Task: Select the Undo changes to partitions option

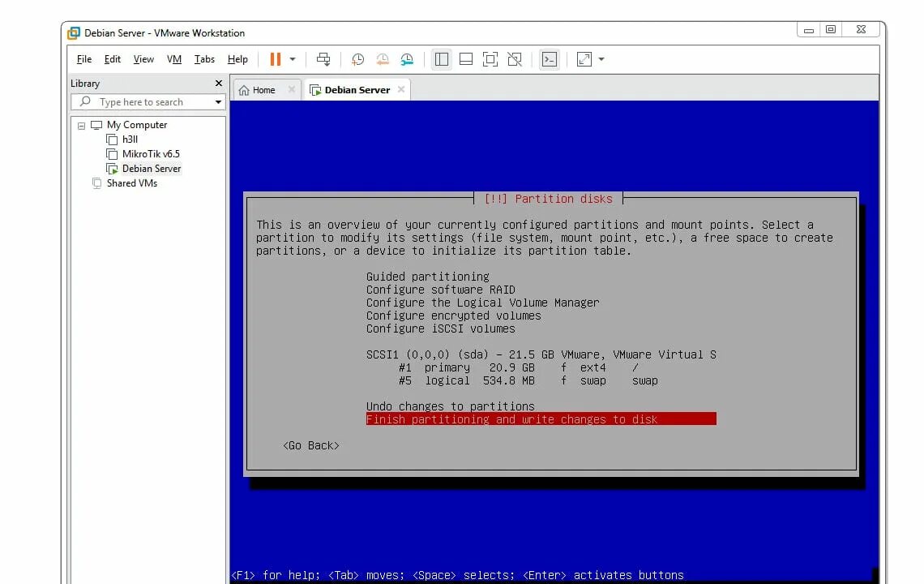Action: coord(450,406)
